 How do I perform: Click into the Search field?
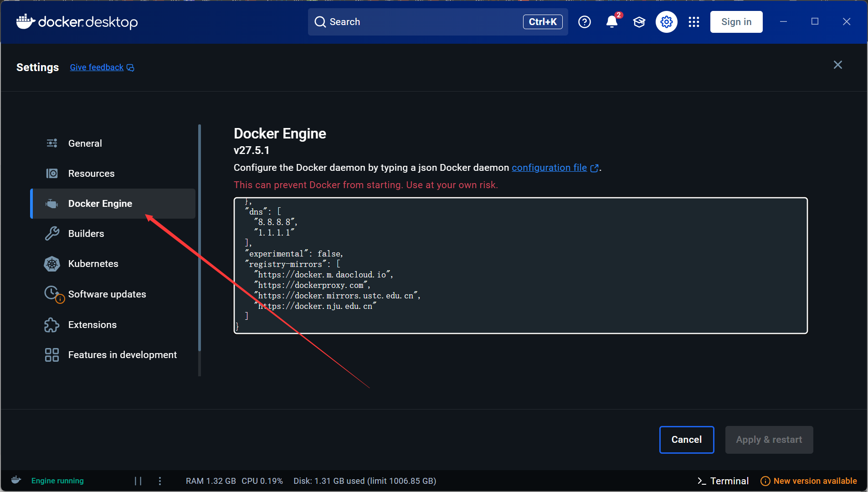tap(438, 22)
